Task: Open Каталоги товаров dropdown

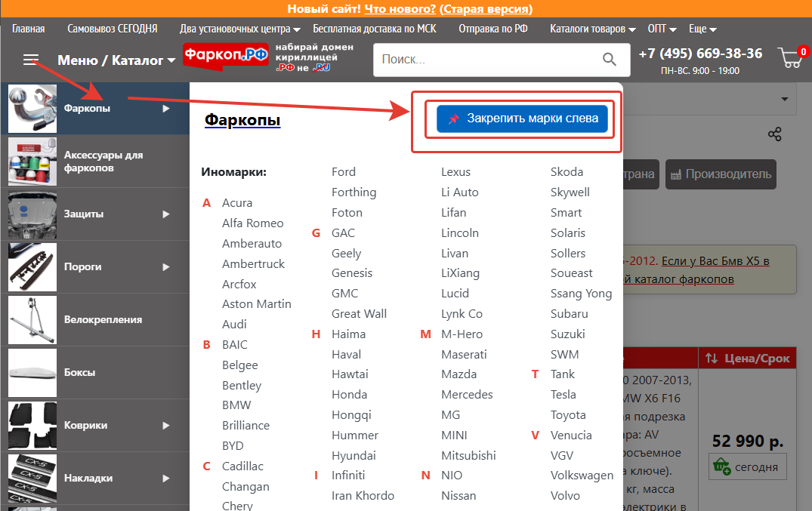Action: tap(592, 29)
